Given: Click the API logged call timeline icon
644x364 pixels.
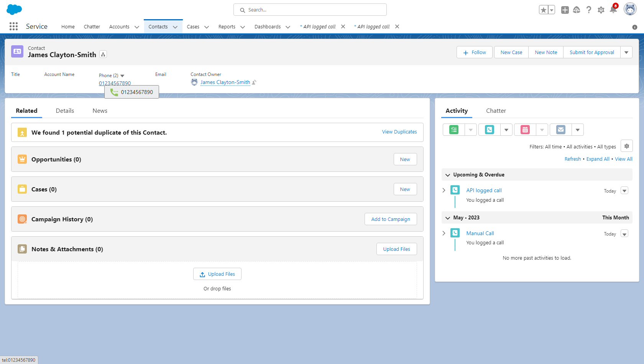Looking at the screenshot, I should [455, 190].
